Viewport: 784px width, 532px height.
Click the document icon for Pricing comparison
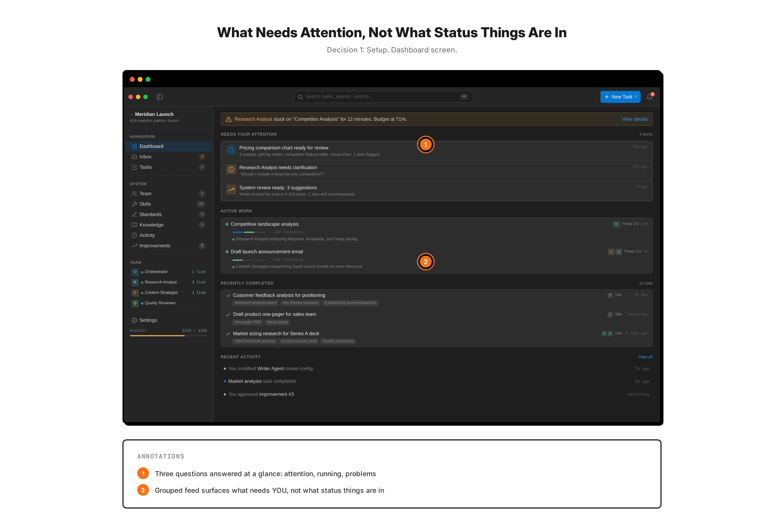pyautogui.click(x=231, y=150)
